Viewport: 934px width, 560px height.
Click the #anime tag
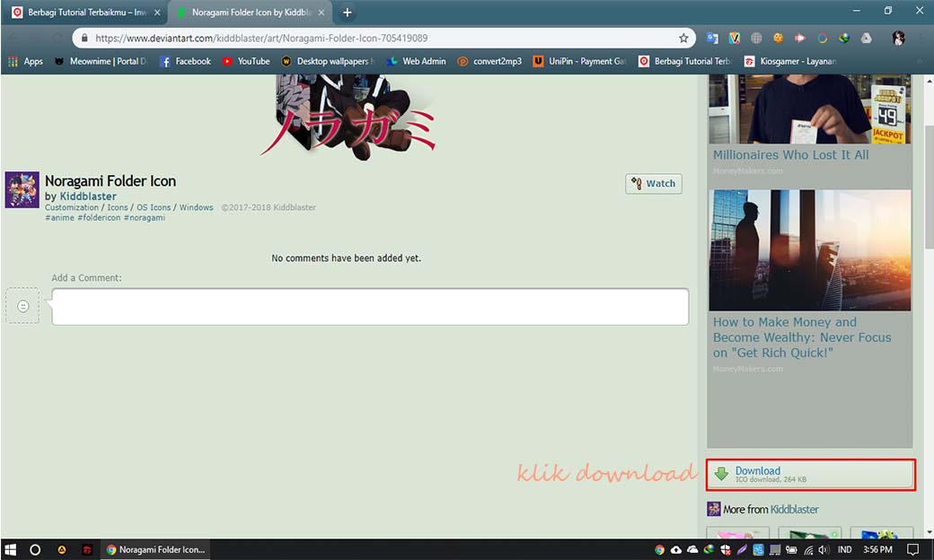pos(59,218)
